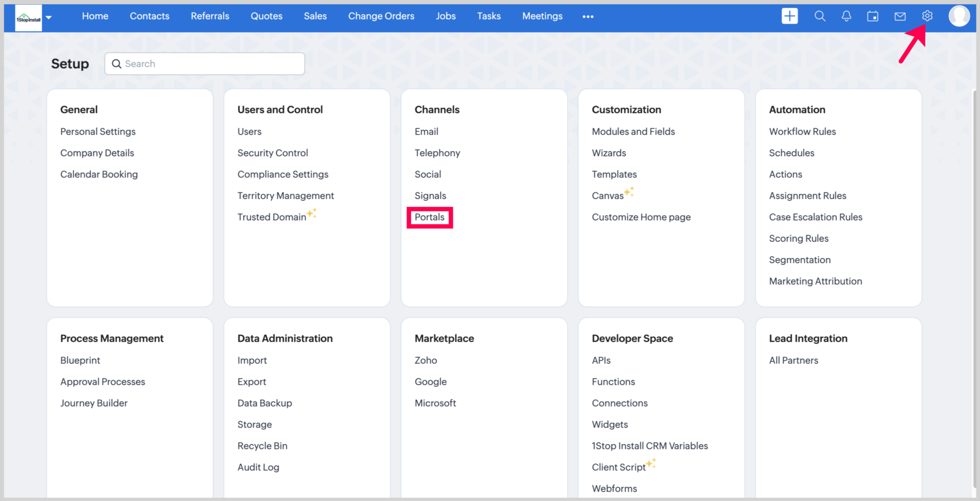Open the mail envelope icon
Screen dimensions: 980x501
[900, 16]
